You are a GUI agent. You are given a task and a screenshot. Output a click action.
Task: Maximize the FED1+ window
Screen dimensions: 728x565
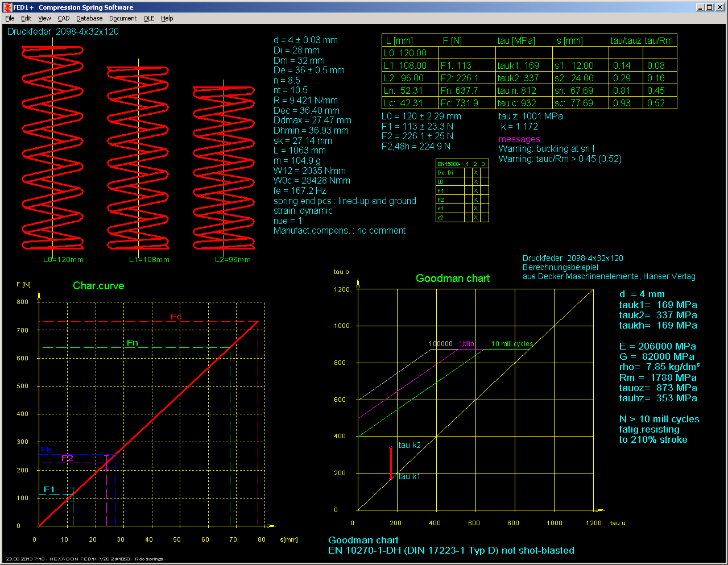click(x=709, y=7)
